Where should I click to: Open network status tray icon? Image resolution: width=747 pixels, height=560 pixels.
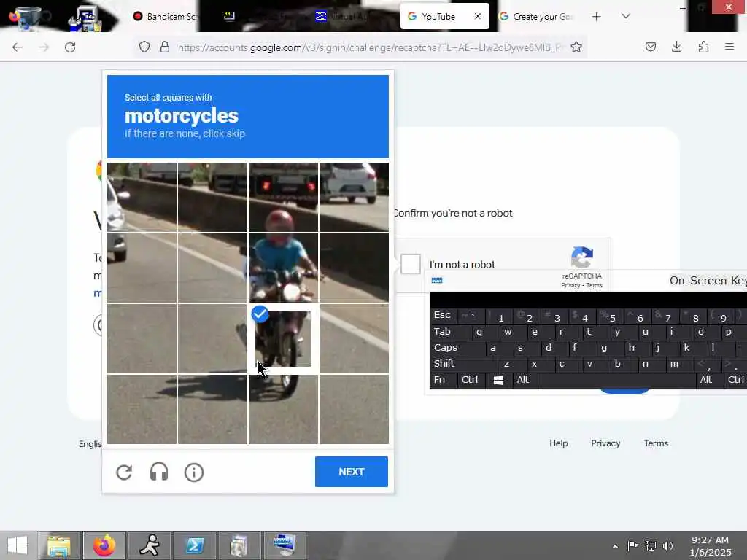pos(650,545)
